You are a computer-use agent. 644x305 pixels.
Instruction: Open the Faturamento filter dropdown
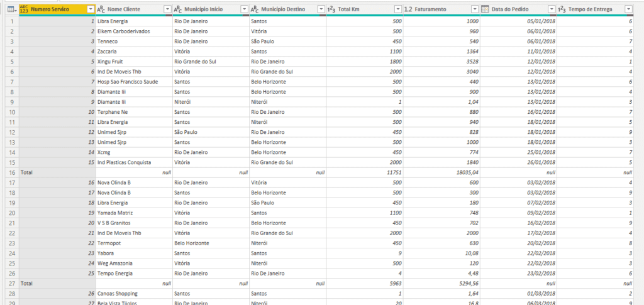click(x=475, y=9)
